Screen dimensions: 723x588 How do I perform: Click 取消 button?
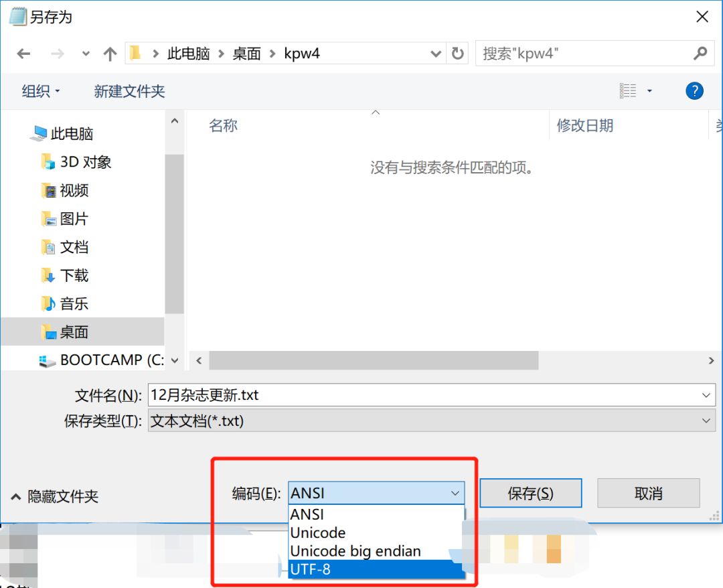point(648,494)
